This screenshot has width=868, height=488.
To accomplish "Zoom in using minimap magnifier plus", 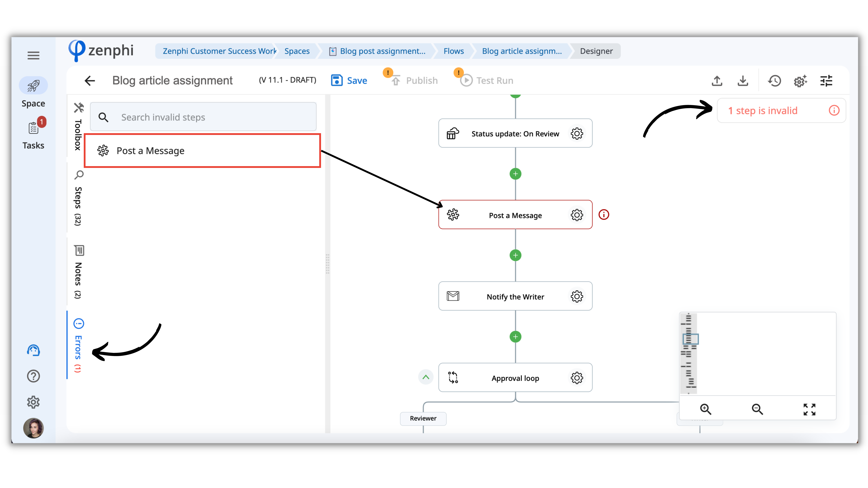I will pyautogui.click(x=705, y=409).
